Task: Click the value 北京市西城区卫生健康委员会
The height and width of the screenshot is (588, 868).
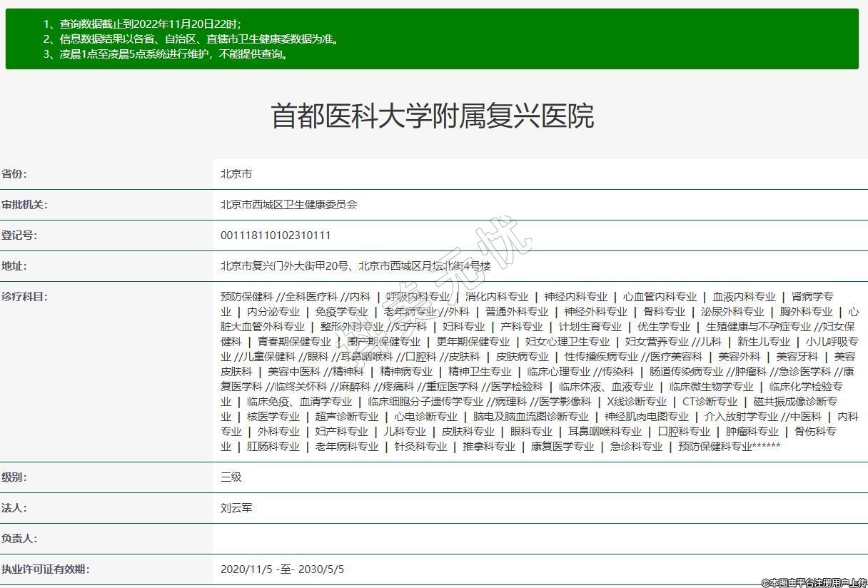Action: (x=288, y=205)
